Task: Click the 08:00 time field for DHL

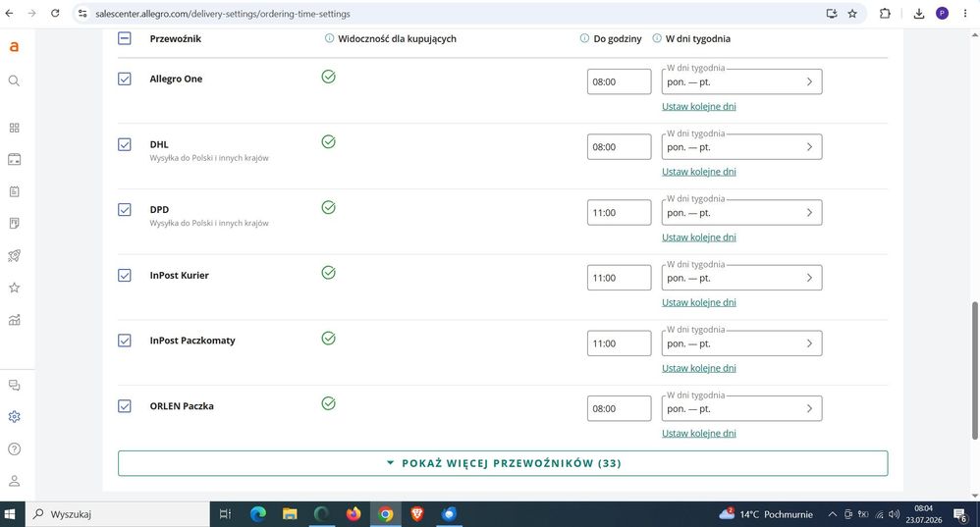Action: [x=619, y=147]
